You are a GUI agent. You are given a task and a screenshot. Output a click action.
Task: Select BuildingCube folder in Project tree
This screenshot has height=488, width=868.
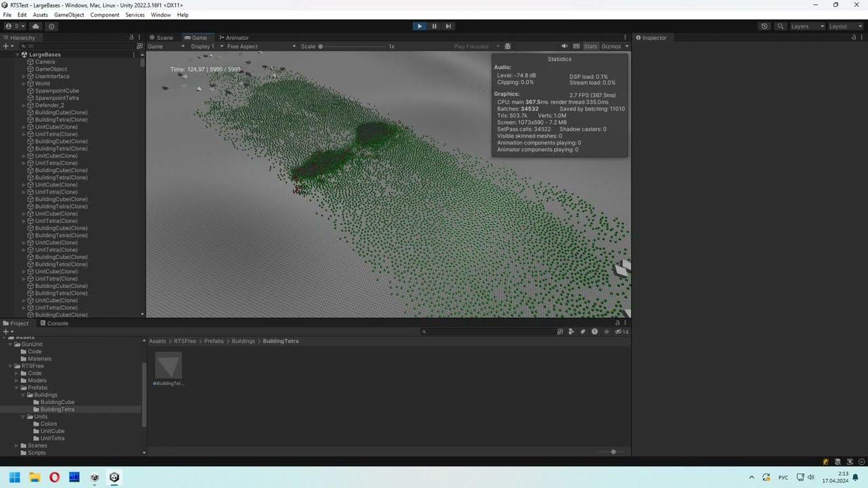[x=57, y=402]
